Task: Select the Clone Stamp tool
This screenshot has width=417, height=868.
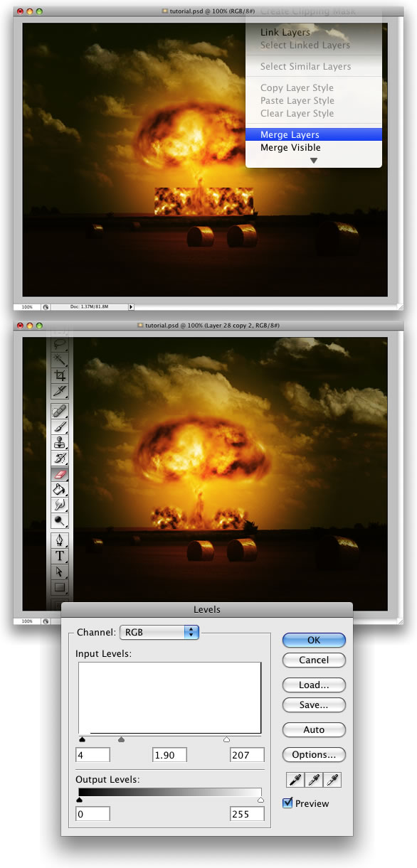Action: click(60, 442)
